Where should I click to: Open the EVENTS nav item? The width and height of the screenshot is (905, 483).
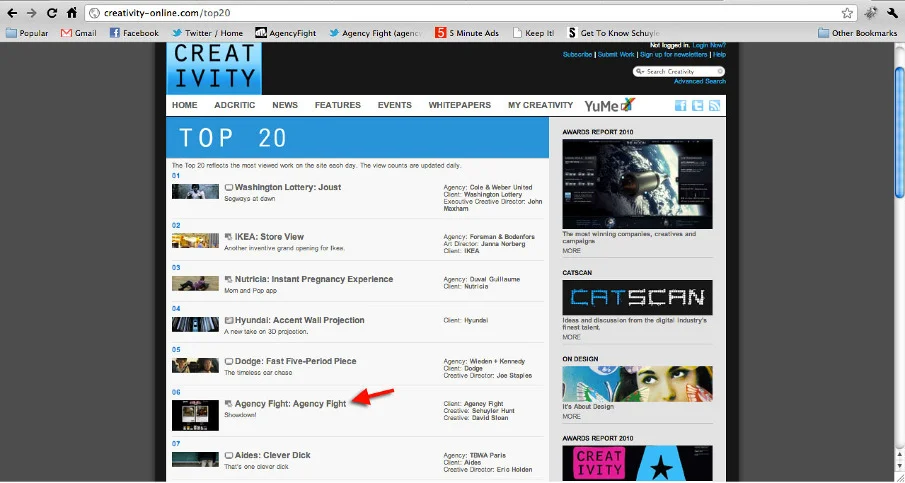click(395, 105)
